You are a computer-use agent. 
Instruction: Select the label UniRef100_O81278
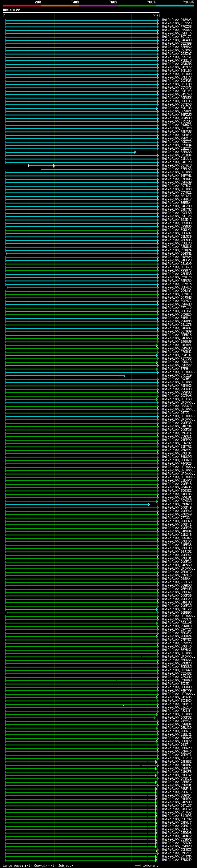176,325
